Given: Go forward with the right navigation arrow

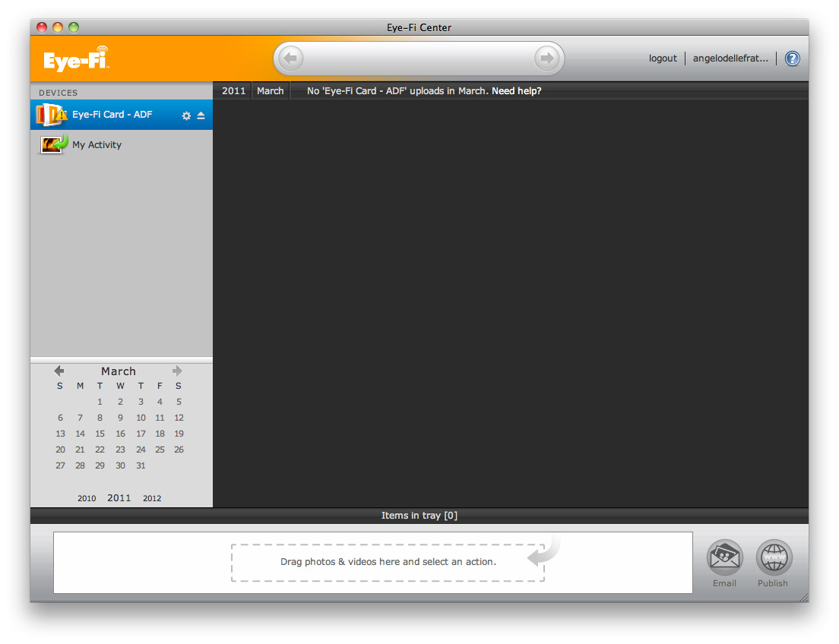Looking at the screenshot, I should [x=547, y=58].
